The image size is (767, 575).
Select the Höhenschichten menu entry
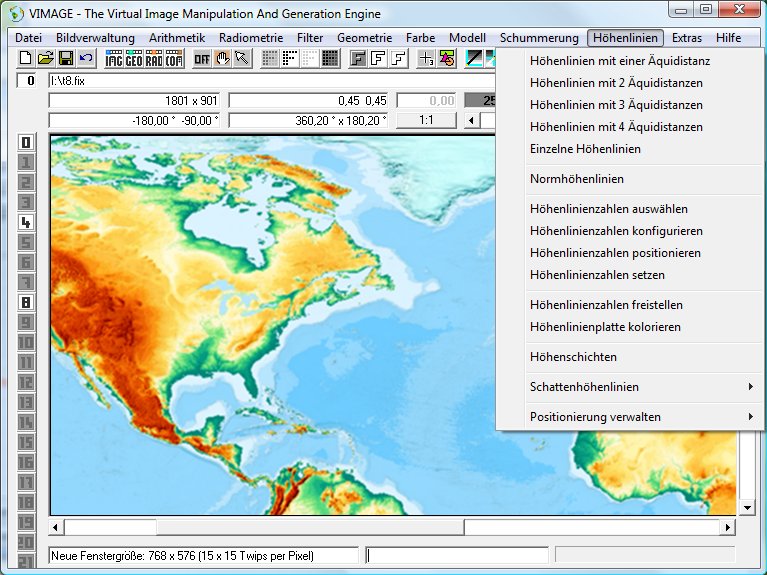point(573,357)
